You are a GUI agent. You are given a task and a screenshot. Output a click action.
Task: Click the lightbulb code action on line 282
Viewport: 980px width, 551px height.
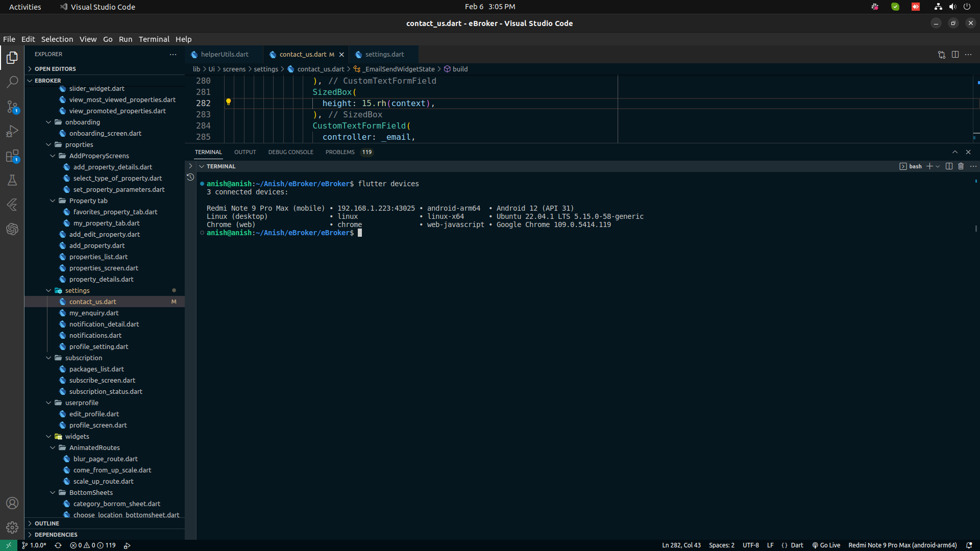(x=228, y=103)
